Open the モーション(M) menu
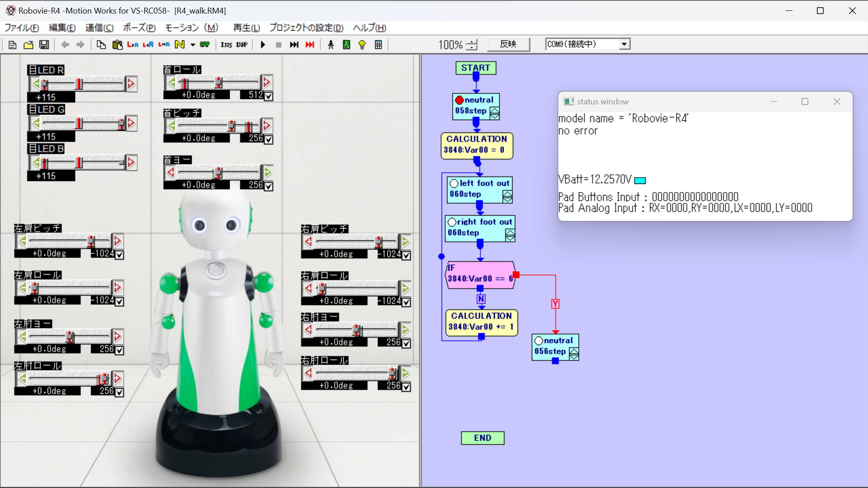 pos(191,28)
